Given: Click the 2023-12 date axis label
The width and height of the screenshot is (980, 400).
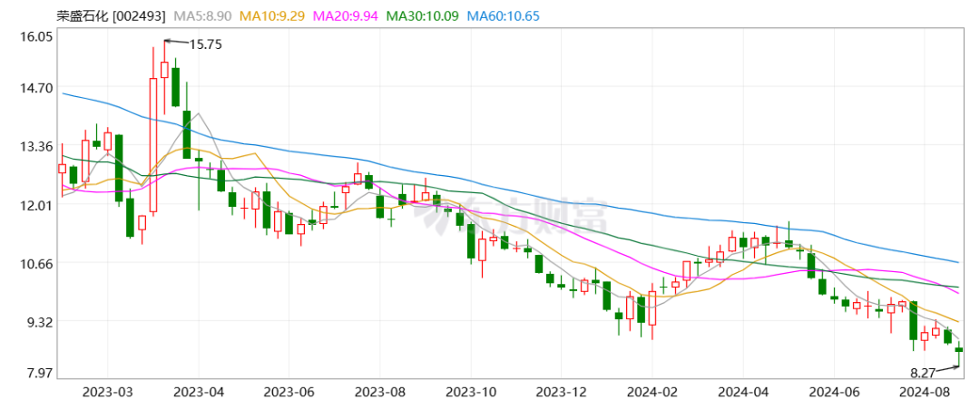Looking at the screenshot, I should tap(562, 391).
